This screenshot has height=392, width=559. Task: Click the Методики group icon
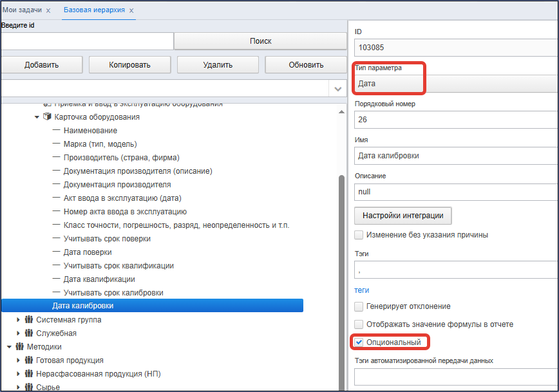tap(19, 346)
